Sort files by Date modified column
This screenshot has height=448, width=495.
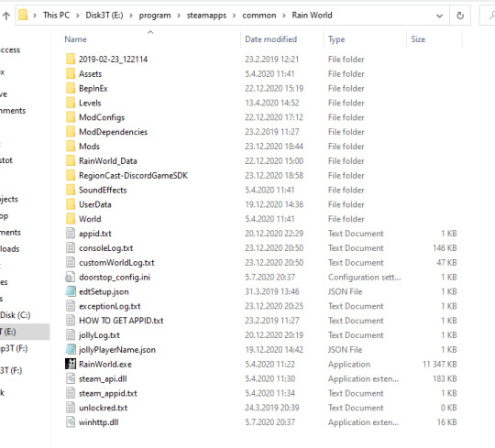click(270, 39)
